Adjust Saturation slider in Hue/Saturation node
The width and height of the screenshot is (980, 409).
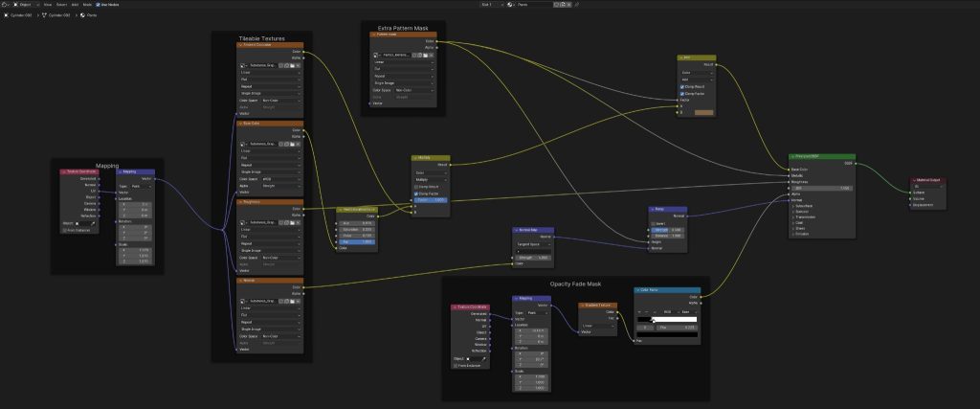358,229
